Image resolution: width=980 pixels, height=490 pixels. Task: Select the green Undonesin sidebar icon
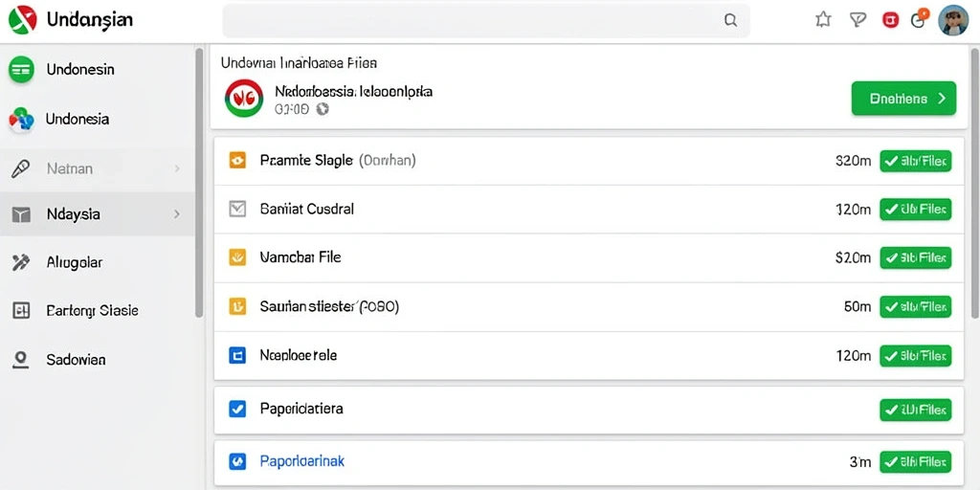pyautogui.click(x=21, y=69)
